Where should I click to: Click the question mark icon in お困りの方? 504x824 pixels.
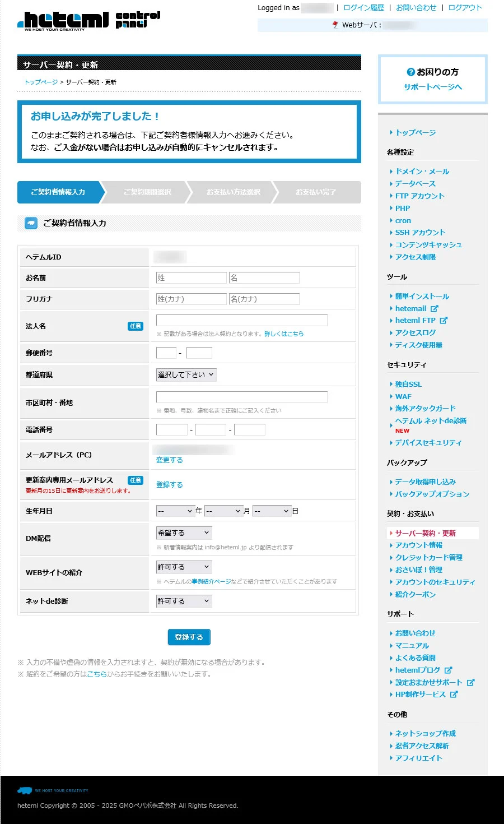410,72
